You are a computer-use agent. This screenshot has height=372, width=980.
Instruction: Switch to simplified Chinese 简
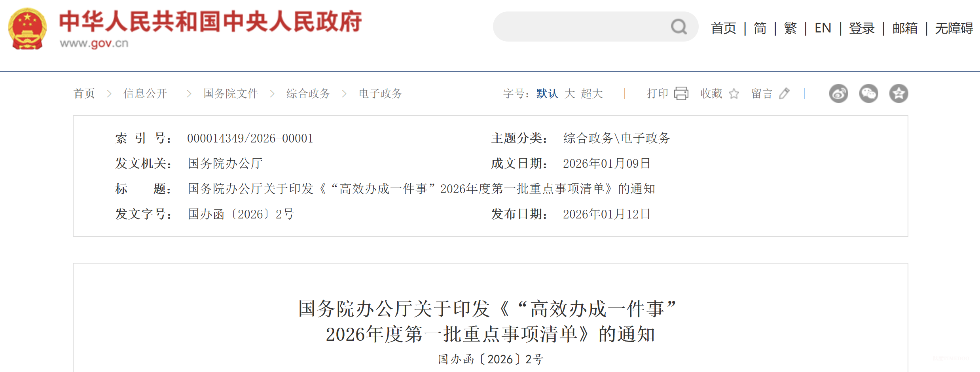[x=760, y=28]
